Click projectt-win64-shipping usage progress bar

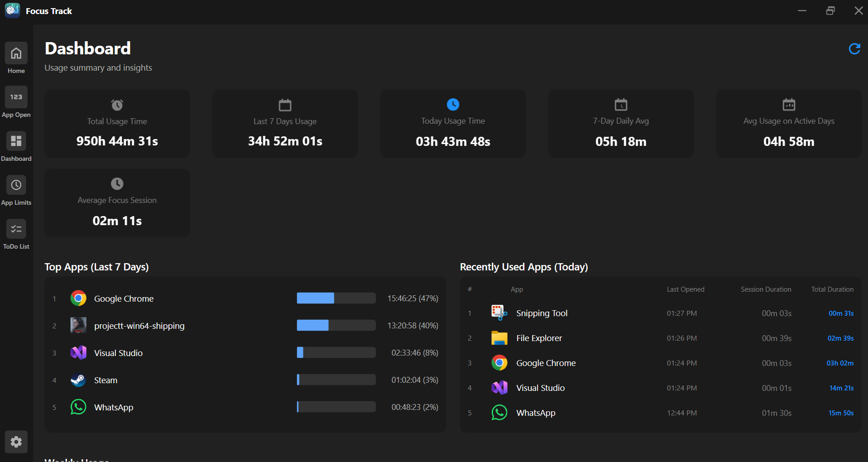(336, 325)
